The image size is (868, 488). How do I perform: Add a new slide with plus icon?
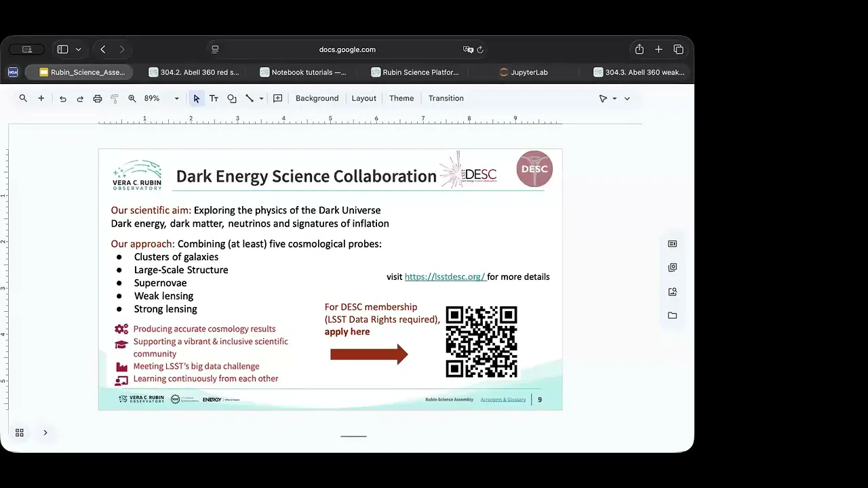41,98
